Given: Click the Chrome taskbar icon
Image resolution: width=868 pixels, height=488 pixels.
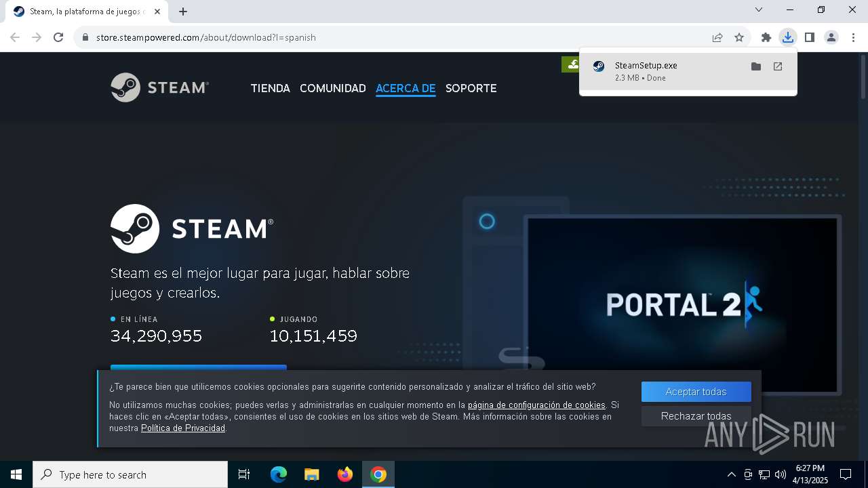Looking at the screenshot, I should point(378,474).
